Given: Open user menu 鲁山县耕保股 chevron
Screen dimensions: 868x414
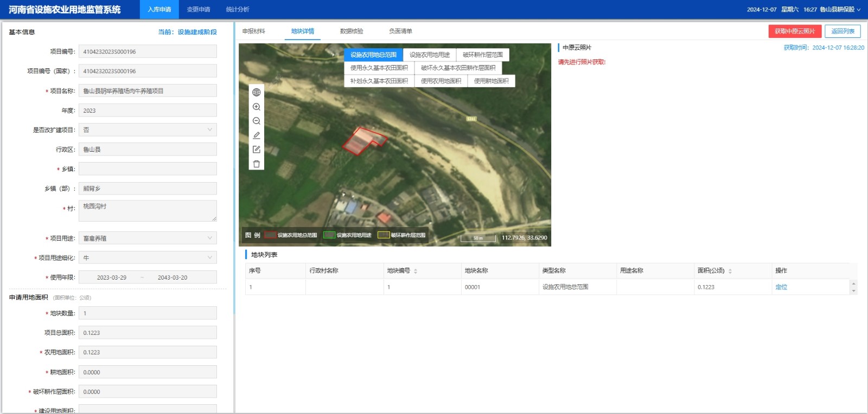Looking at the screenshot, I should (859, 10).
